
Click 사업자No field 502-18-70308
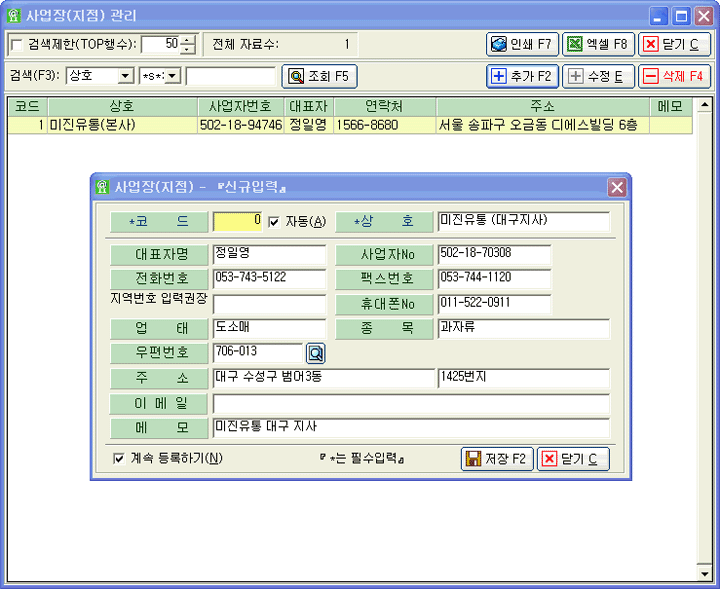[x=494, y=255]
